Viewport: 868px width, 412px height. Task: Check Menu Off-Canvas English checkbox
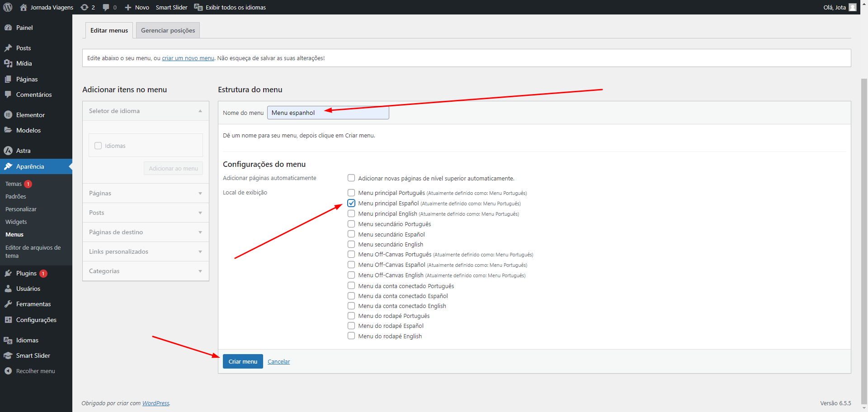pyautogui.click(x=351, y=275)
